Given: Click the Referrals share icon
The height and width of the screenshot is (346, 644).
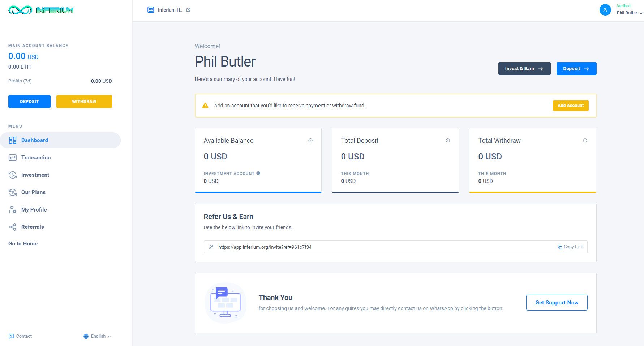Looking at the screenshot, I should click(x=13, y=227).
